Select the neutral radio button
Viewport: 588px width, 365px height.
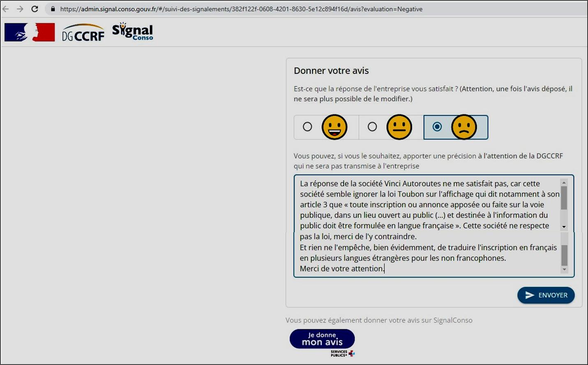click(372, 127)
